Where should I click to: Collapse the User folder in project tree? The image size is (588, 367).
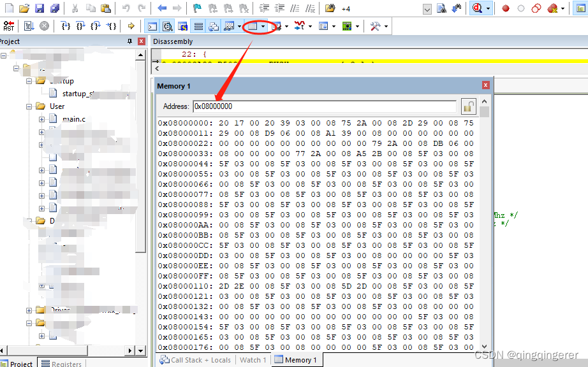(x=30, y=106)
